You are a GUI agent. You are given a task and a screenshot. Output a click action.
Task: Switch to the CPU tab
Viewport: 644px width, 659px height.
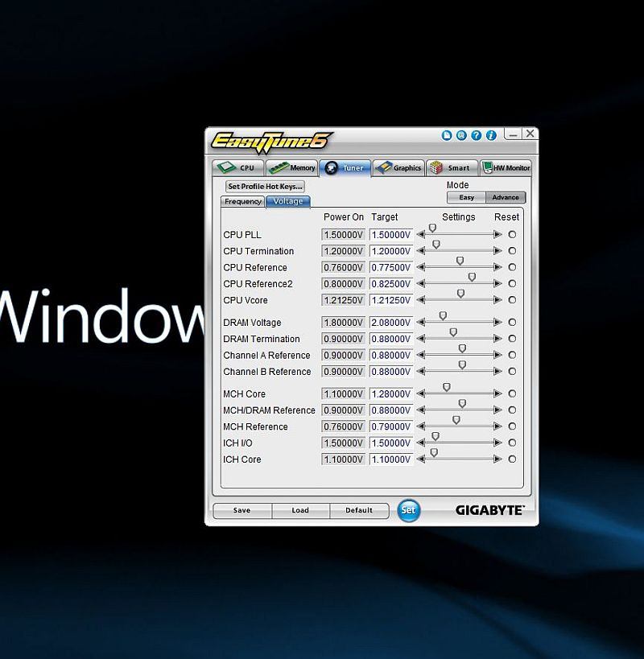pyautogui.click(x=238, y=167)
